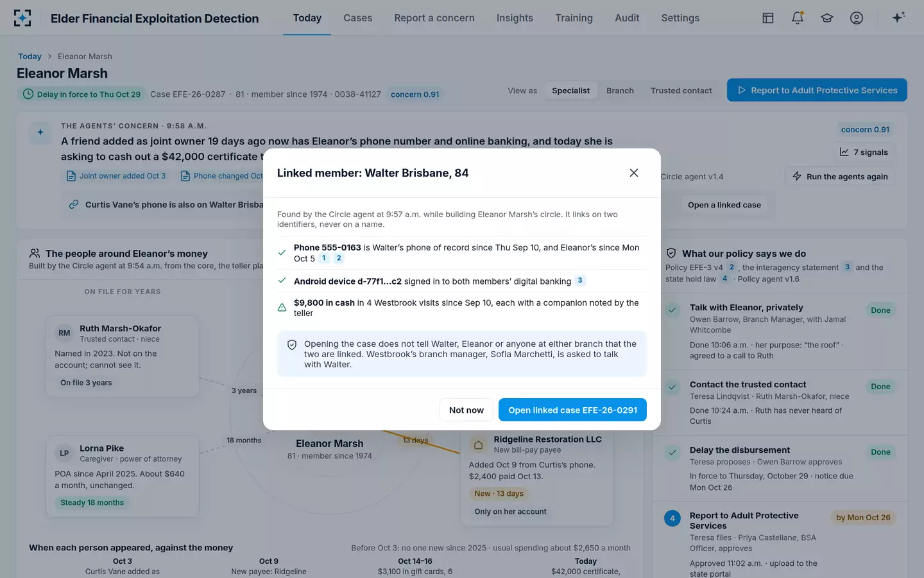Open Audit tab
This screenshot has height=578, width=924.
point(627,18)
